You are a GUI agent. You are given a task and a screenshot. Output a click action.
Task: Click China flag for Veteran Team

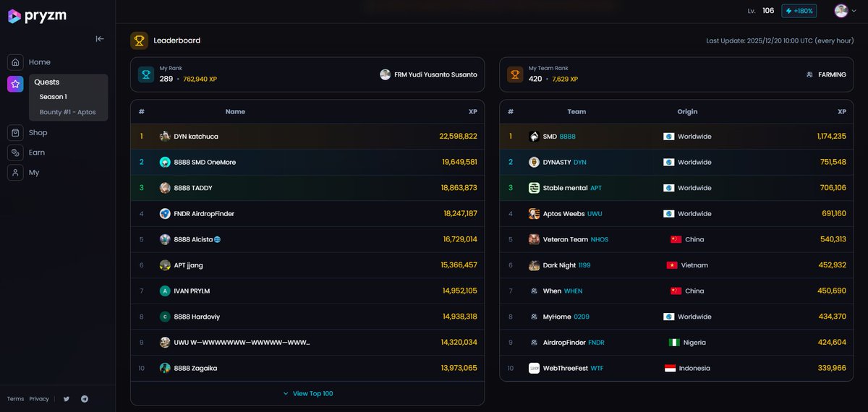tap(676, 239)
